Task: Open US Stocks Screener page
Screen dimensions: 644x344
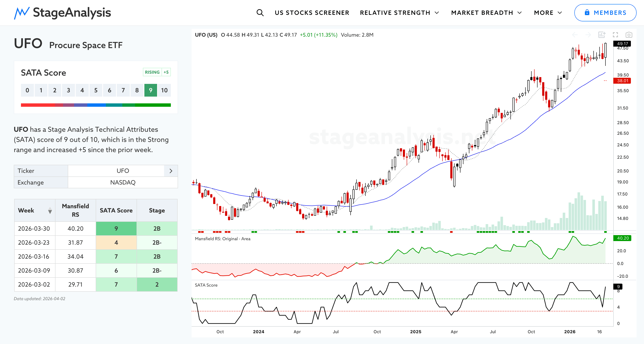Action: coord(312,13)
